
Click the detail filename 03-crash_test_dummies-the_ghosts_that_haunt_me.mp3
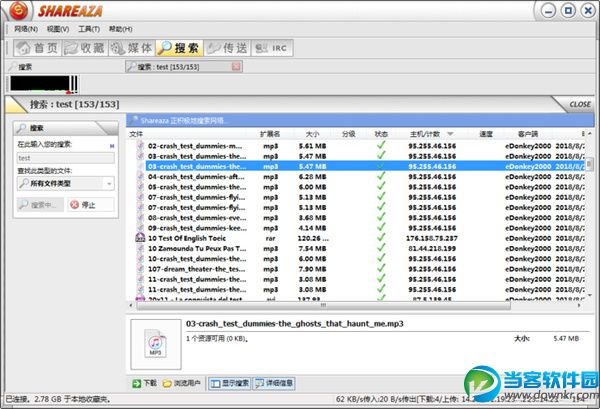pos(295,324)
